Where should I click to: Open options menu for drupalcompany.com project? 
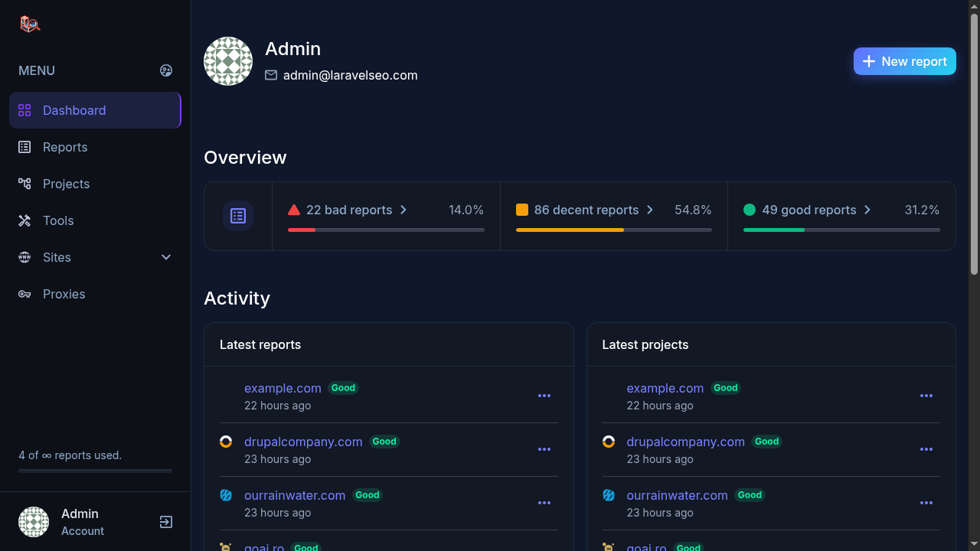(x=926, y=449)
